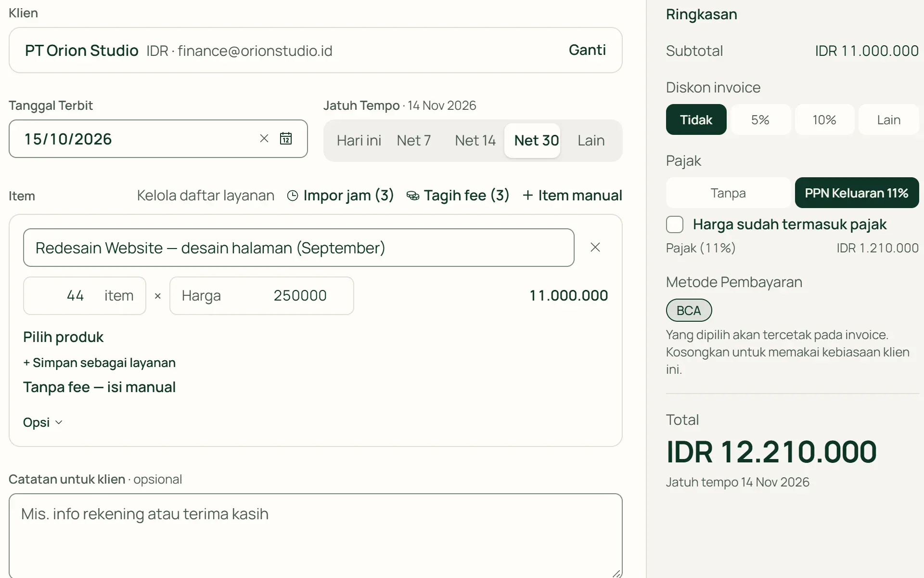Open 'Pilih produk' selector
924x578 pixels.
point(63,337)
